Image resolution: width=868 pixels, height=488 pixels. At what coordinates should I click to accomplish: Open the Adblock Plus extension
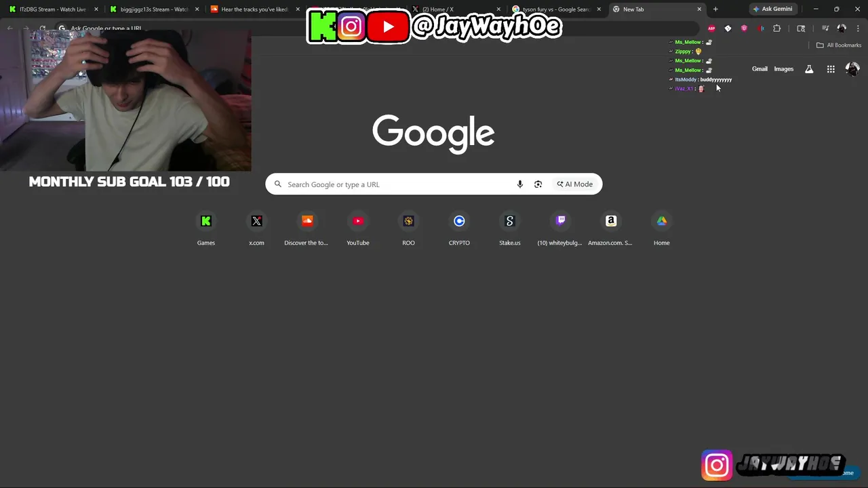pyautogui.click(x=711, y=28)
